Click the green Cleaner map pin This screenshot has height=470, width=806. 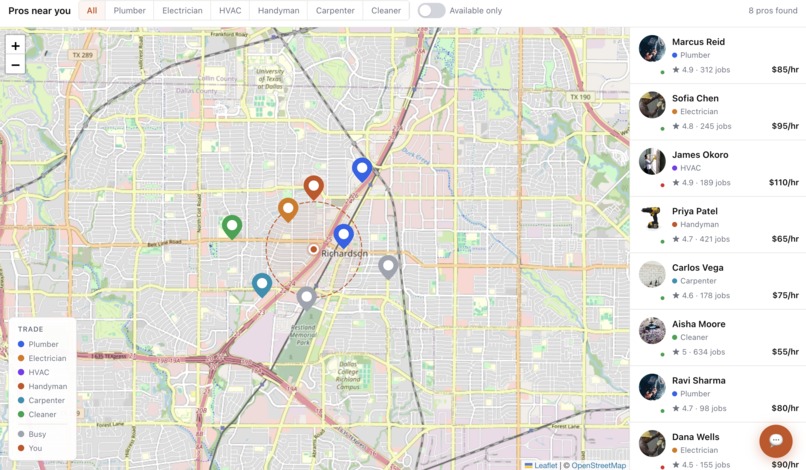pyautogui.click(x=232, y=227)
